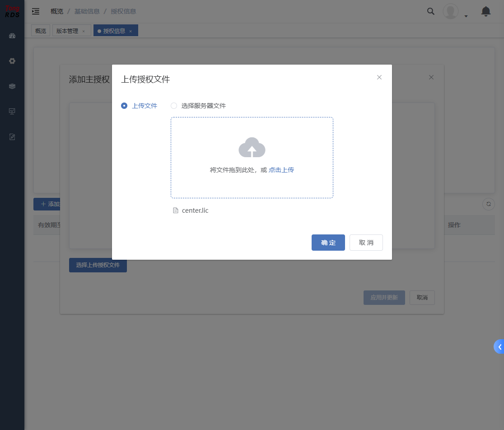Click the 有效期 column header

pyautogui.click(x=49, y=225)
